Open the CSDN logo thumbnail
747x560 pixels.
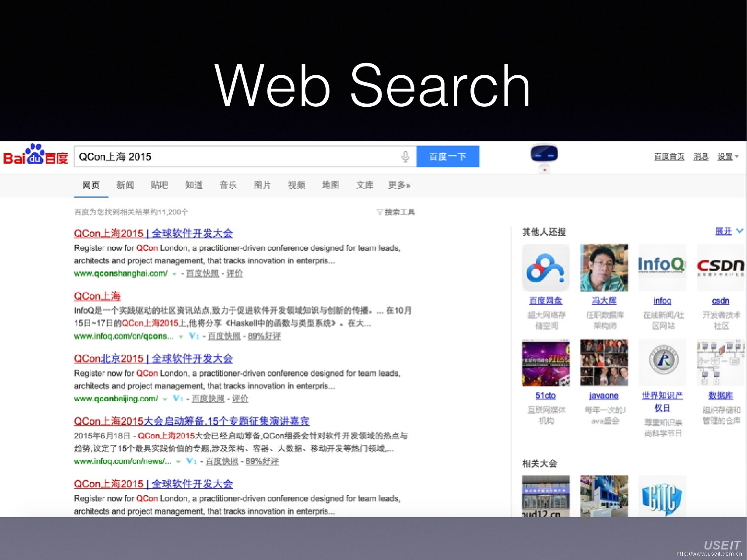click(720, 268)
